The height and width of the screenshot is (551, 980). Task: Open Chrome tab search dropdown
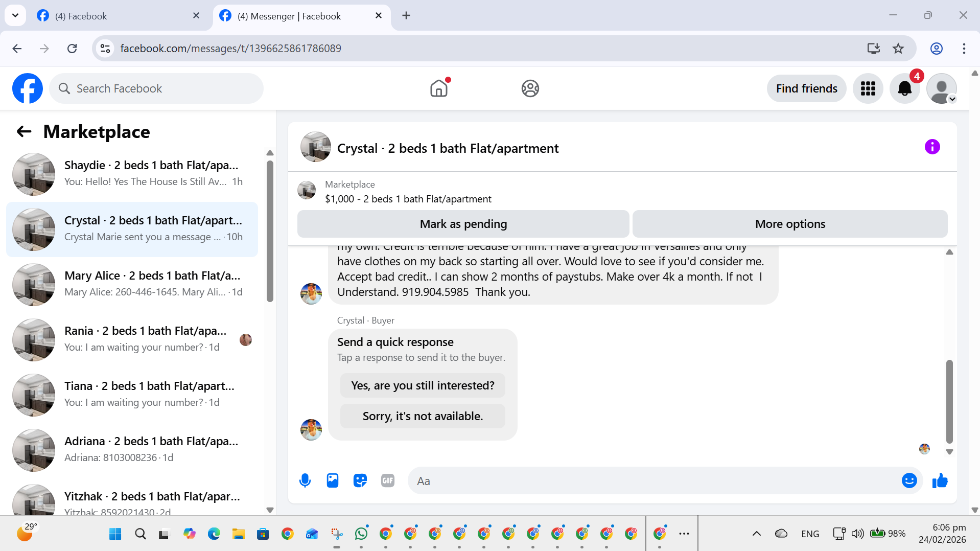[x=15, y=15]
